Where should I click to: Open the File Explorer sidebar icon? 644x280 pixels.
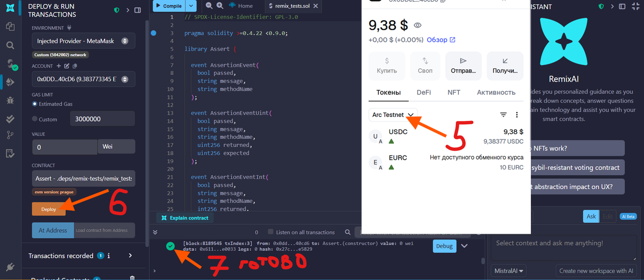click(10, 26)
